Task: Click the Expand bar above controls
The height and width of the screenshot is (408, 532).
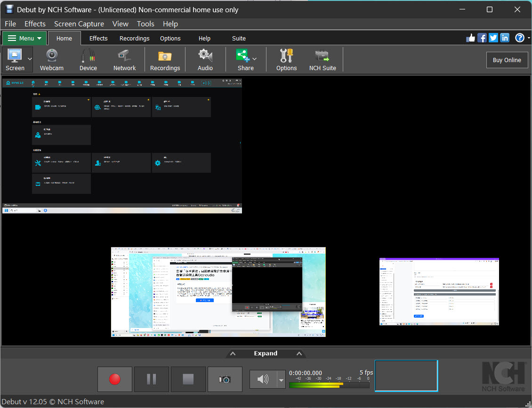Action: click(266, 353)
